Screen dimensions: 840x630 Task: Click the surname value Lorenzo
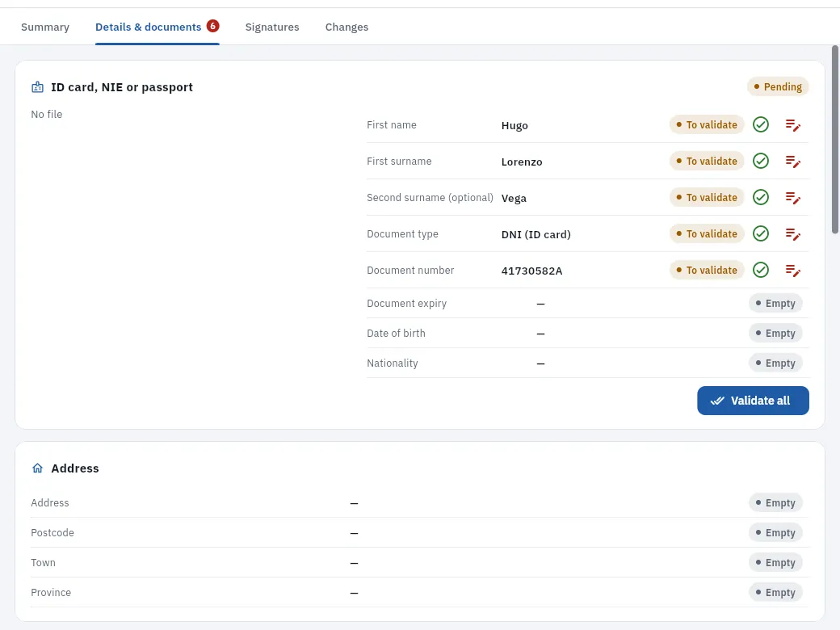click(x=522, y=162)
